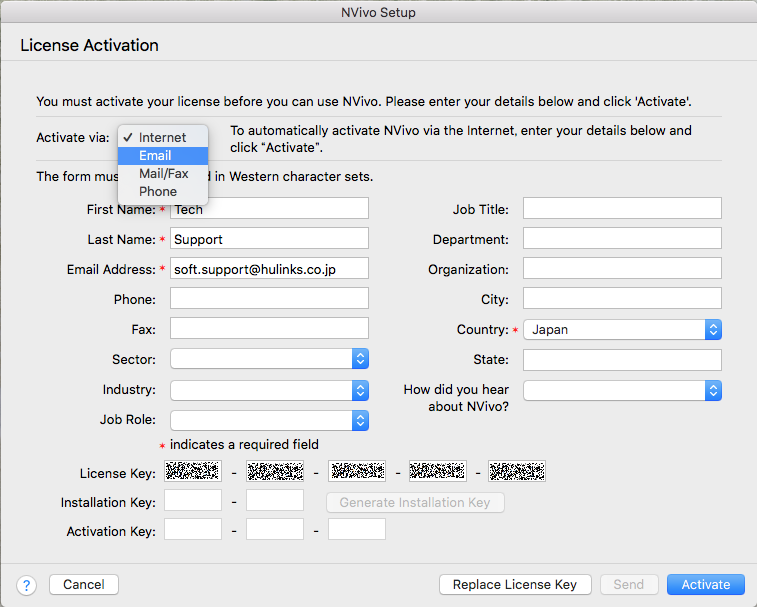Click the City field
The height and width of the screenshot is (607, 757).
pyautogui.click(x=622, y=298)
